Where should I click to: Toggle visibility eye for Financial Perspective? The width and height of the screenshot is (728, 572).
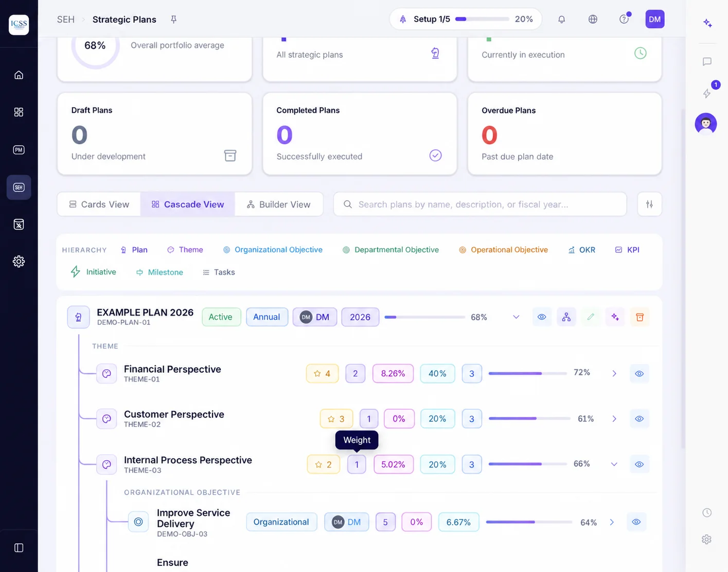click(x=639, y=374)
